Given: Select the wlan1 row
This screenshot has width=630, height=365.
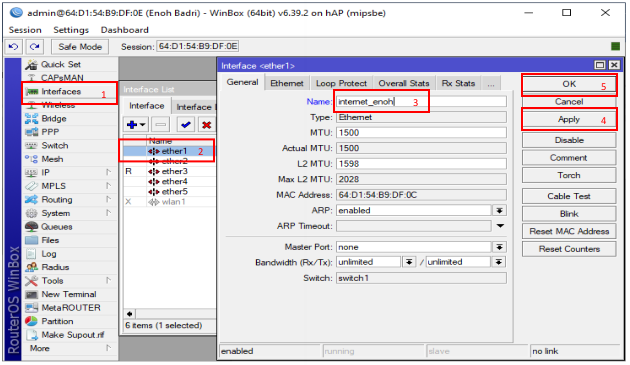Looking at the screenshot, I should click(x=170, y=202).
